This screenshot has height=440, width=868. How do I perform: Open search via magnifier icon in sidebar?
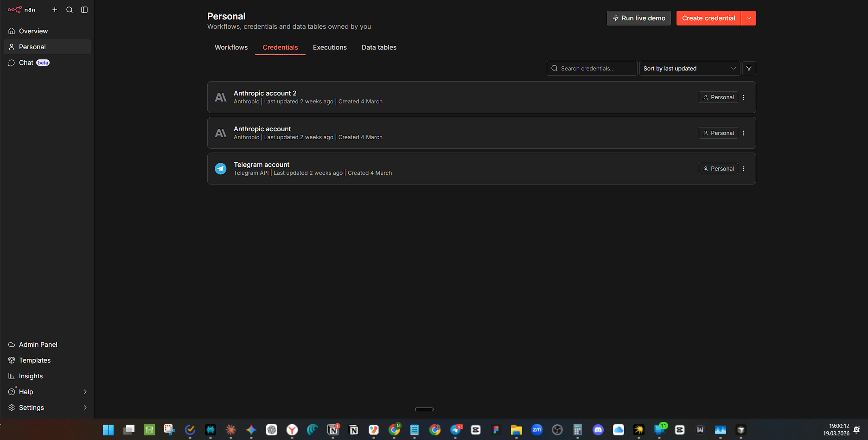click(x=70, y=10)
